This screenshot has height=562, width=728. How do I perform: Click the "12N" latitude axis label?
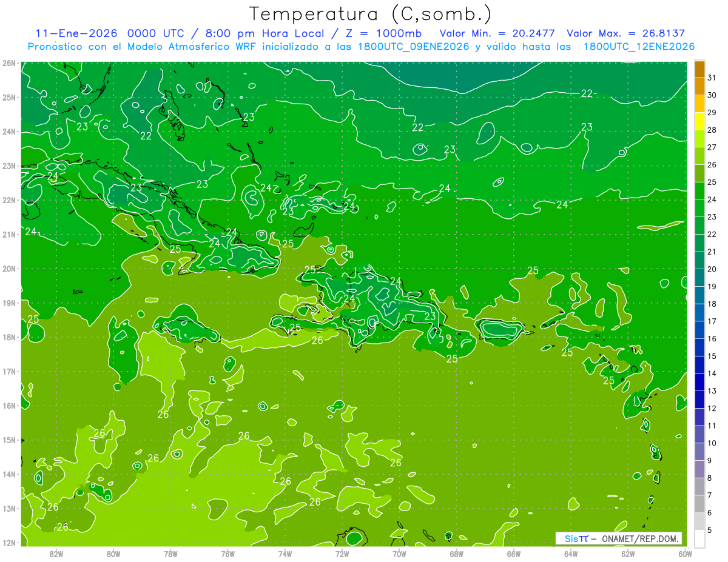tap(9, 542)
